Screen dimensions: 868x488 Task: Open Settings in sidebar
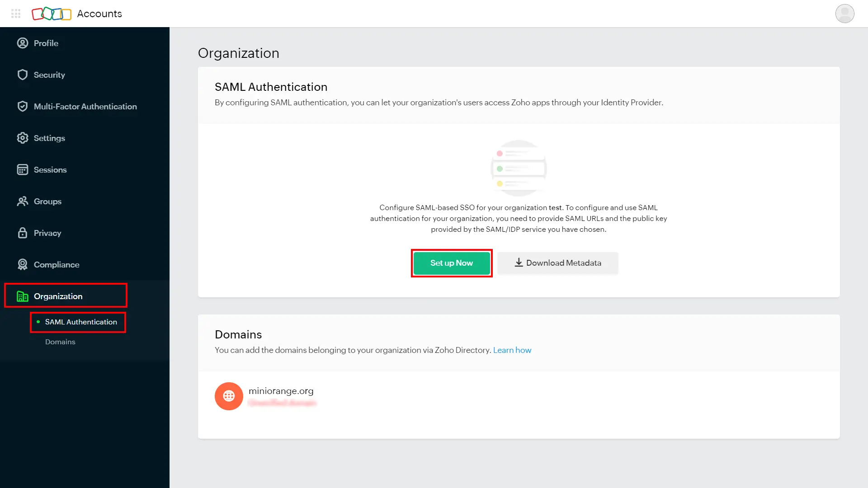point(49,138)
